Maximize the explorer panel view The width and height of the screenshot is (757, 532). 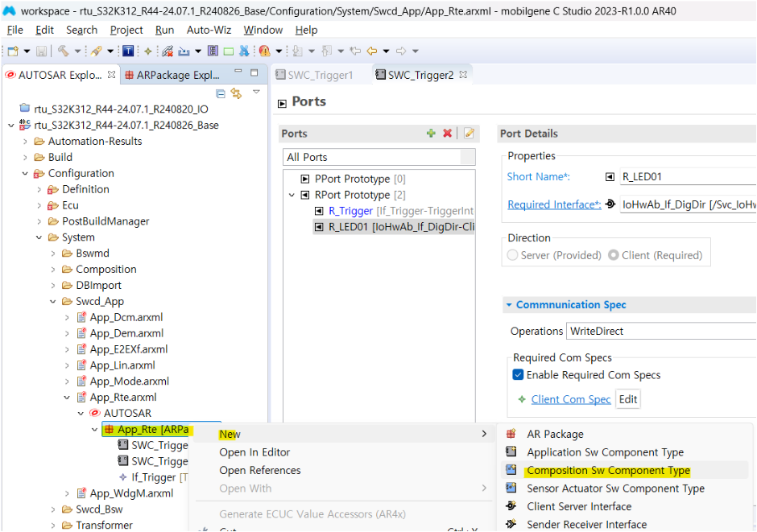click(x=254, y=72)
